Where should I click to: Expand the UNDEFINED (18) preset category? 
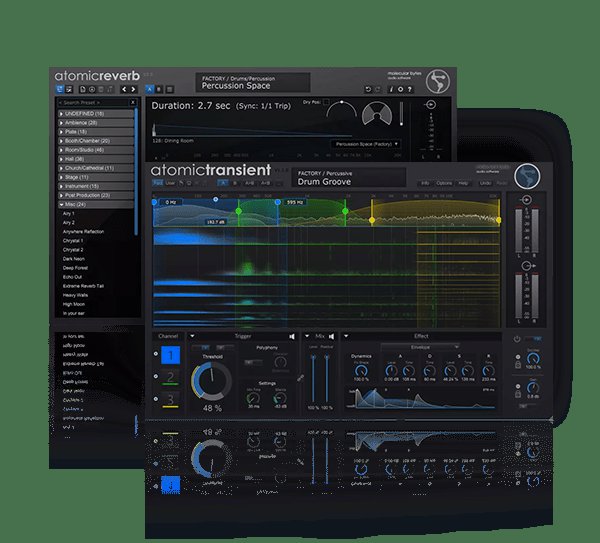pos(96,114)
